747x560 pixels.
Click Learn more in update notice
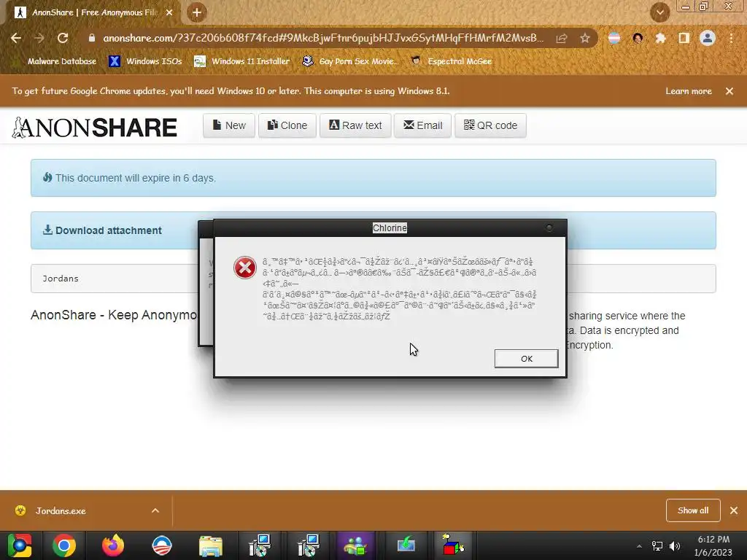[689, 91]
